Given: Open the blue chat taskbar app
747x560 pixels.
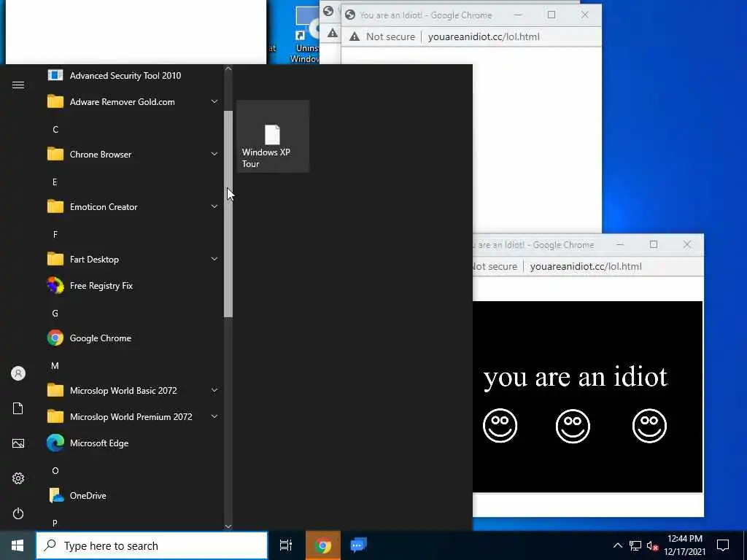Looking at the screenshot, I should 358,545.
